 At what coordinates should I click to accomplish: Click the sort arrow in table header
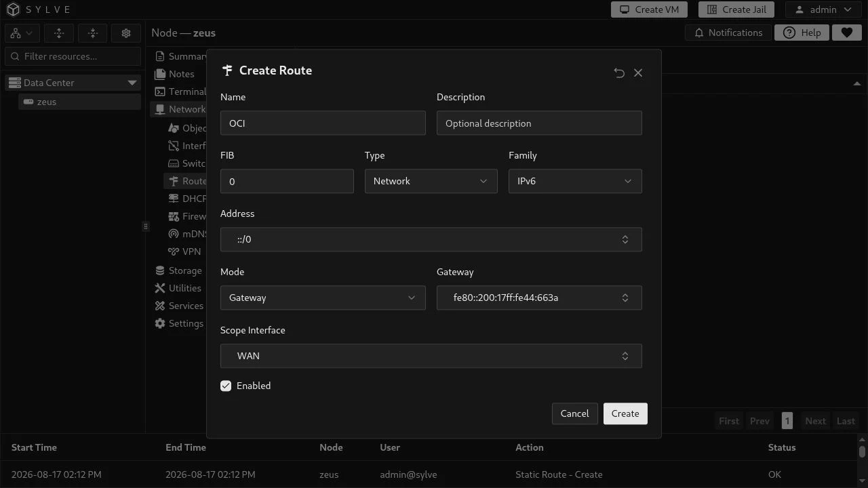[857, 83]
